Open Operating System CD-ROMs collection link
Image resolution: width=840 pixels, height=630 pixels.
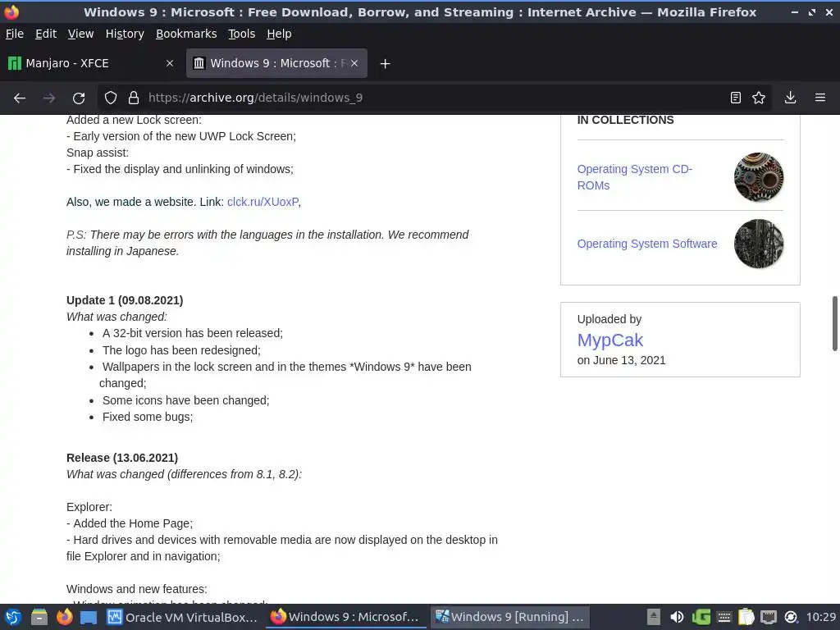tap(634, 177)
